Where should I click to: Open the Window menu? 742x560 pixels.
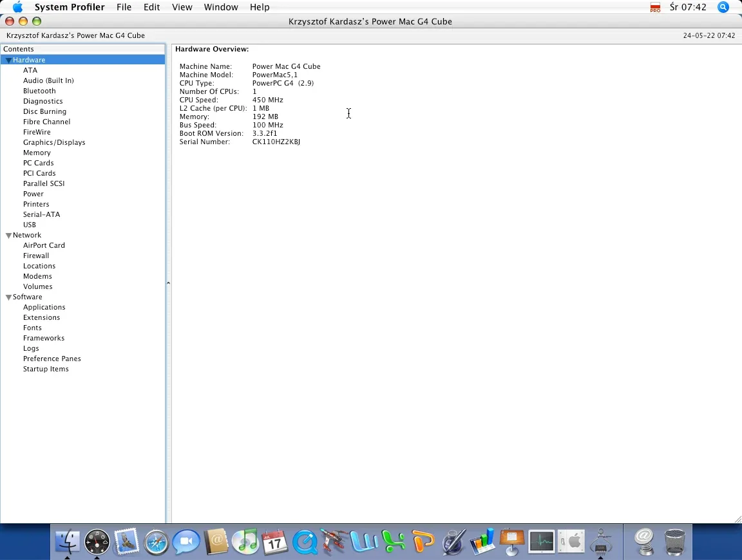tap(221, 7)
